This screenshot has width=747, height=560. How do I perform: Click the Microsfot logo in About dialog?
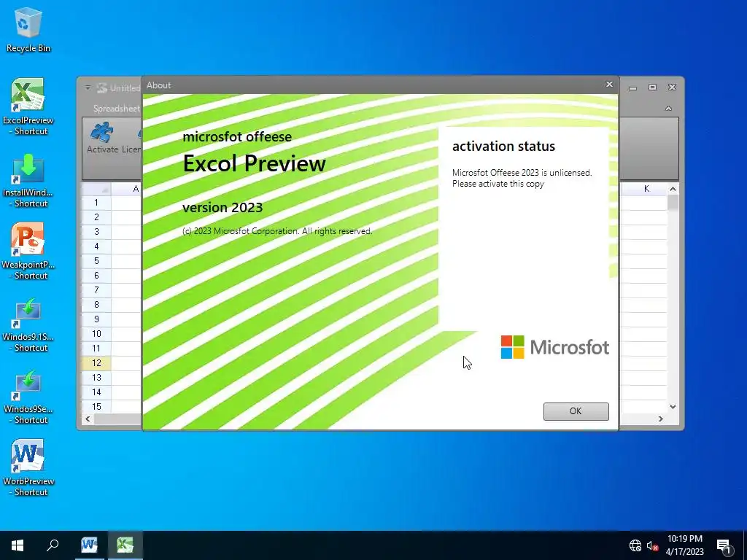(x=555, y=347)
